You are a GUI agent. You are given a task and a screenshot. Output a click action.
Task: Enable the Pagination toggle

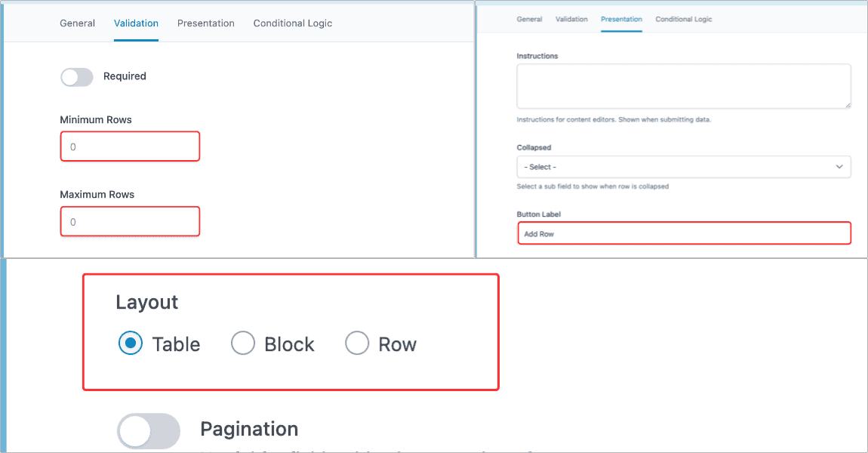click(x=149, y=431)
